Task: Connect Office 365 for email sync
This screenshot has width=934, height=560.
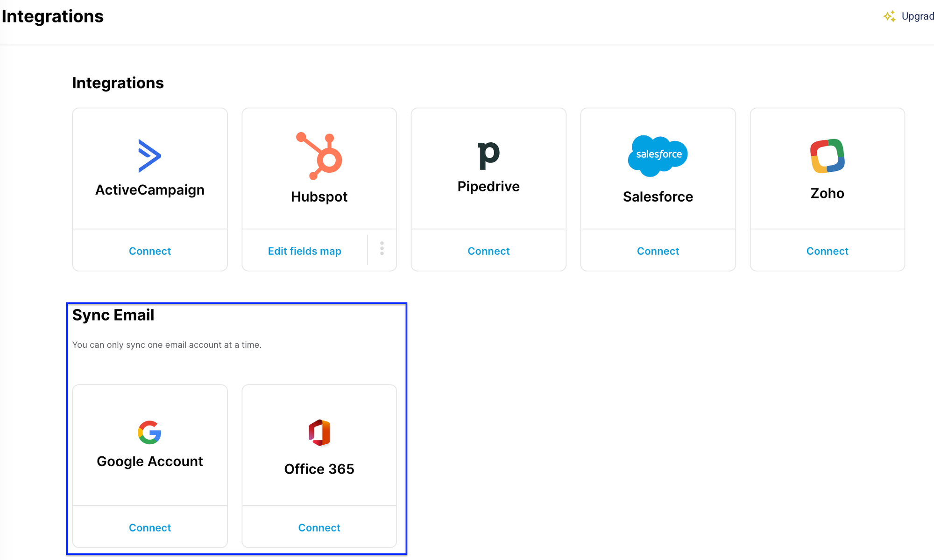Action: tap(319, 528)
